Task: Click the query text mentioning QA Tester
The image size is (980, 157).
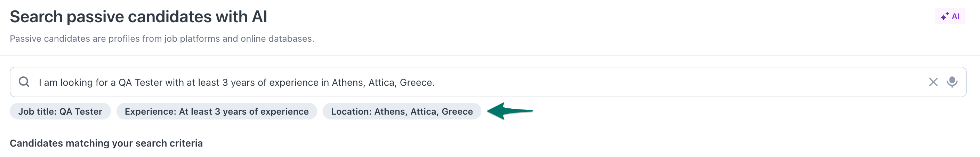Action: click(236, 82)
